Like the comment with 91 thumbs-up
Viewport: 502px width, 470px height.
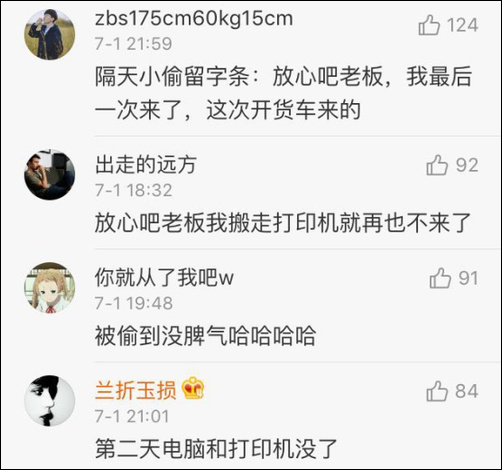click(440, 278)
